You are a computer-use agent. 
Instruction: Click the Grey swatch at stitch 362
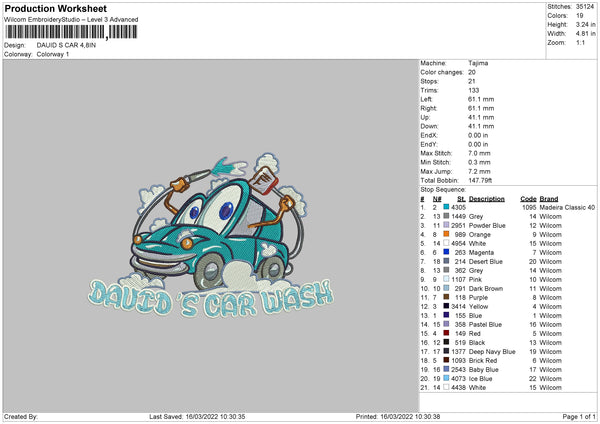(x=446, y=270)
